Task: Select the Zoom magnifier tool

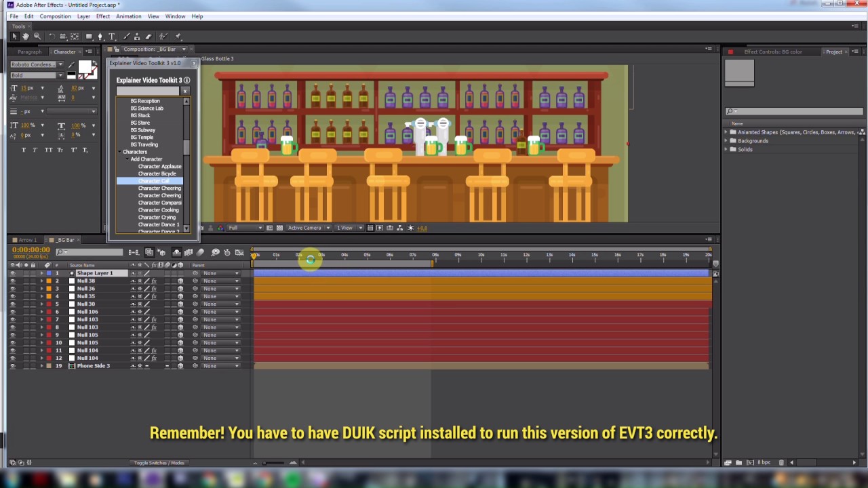Action: 37,37
